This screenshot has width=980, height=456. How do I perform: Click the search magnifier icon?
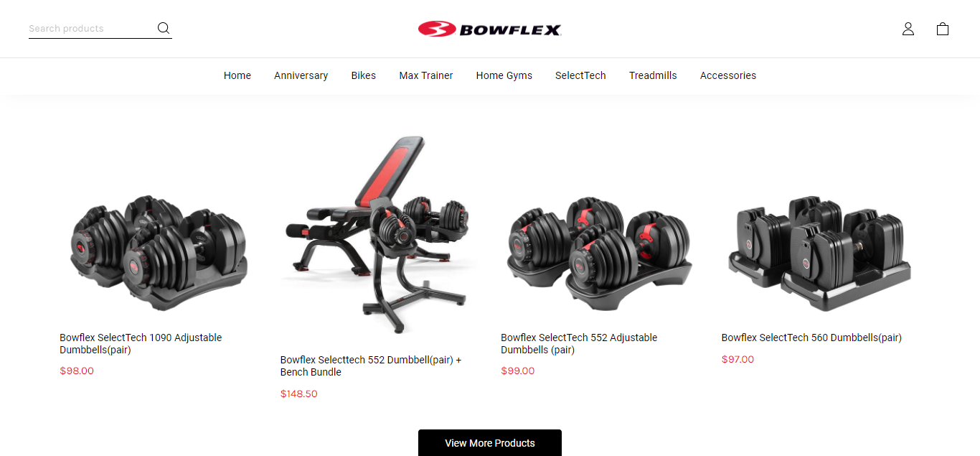(164, 28)
